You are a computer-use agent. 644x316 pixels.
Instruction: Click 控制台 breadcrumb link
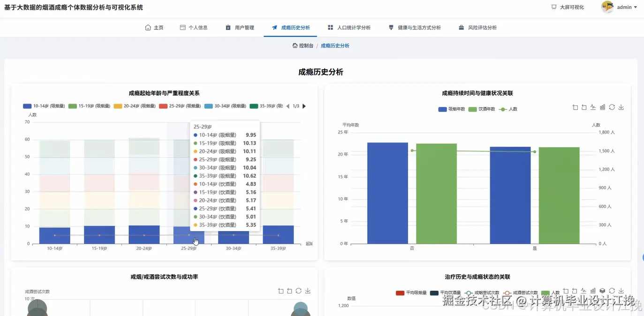tap(303, 45)
